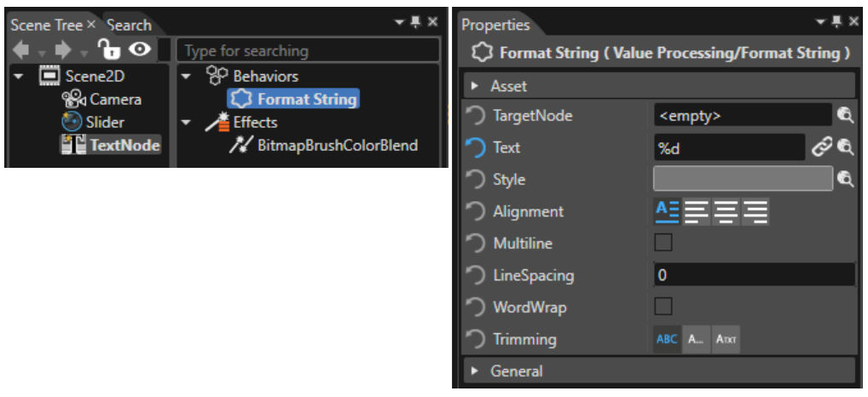Click the LineSpacing value field
The width and height of the screenshot is (868, 397).
pos(755,275)
